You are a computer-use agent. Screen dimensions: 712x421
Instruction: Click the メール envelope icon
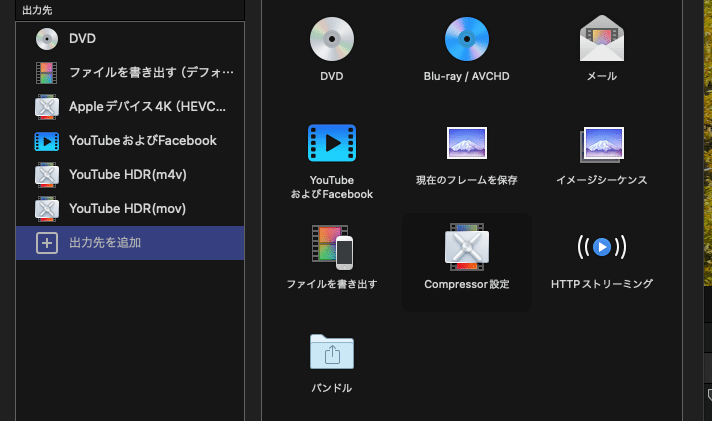pos(602,38)
